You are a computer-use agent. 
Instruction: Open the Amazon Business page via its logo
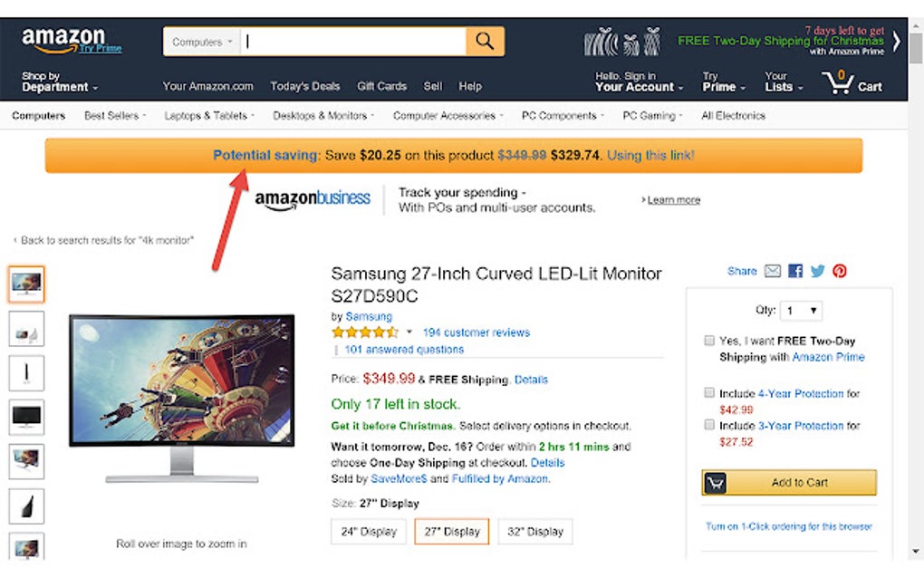click(313, 198)
